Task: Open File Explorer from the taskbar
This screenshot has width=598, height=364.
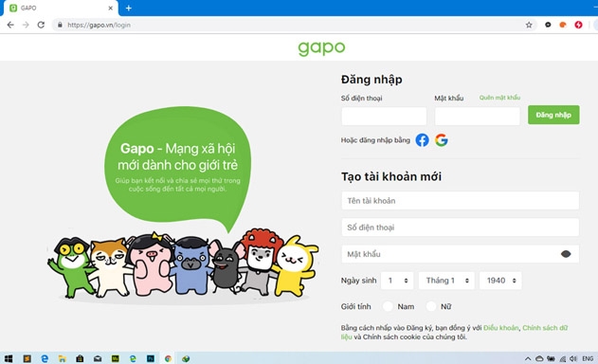Action: pyautogui.click(x=63, y=358)
